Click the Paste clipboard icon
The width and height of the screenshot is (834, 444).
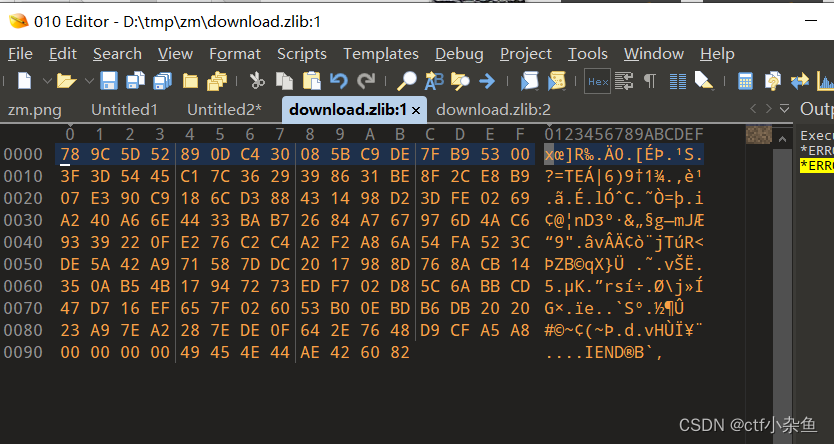pyautogui.click(x=311, y=81)
